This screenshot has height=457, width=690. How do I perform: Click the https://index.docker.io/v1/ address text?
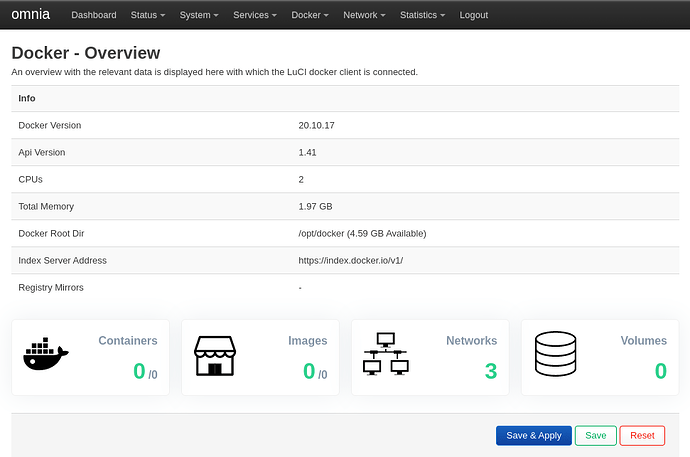(351, 260)
